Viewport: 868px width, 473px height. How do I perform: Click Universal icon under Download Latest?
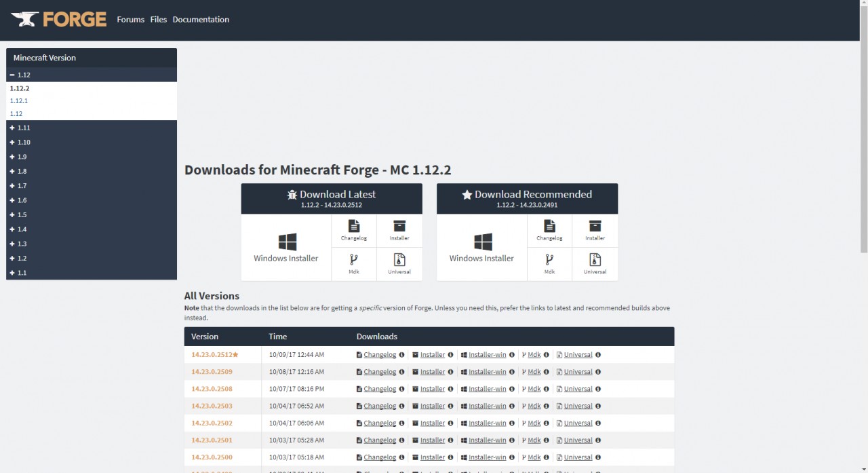pyautogui.click(x=399, y=264)
